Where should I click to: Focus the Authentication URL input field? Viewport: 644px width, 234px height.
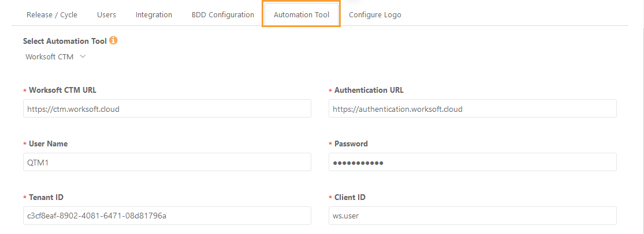click(472, 108)
